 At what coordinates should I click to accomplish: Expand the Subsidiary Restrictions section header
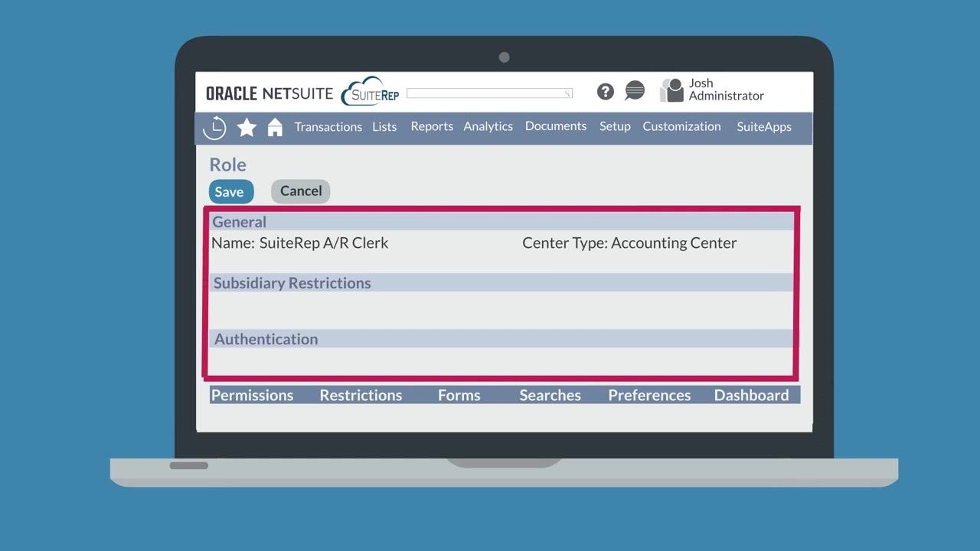tap(502, 283)
